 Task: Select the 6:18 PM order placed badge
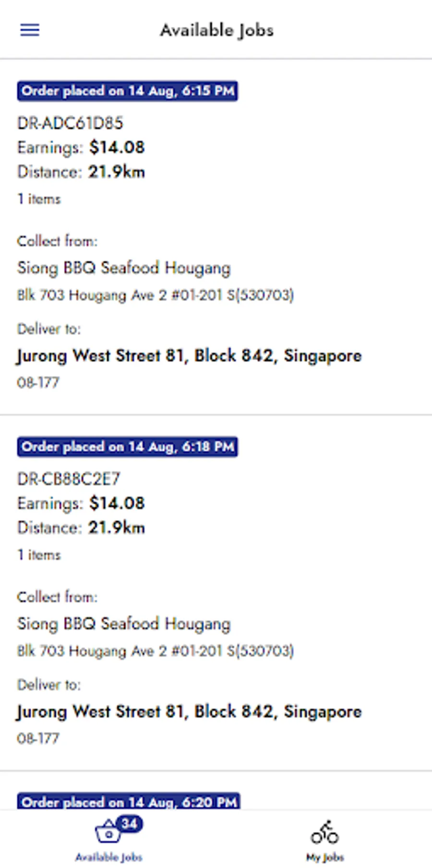[128, 447]
